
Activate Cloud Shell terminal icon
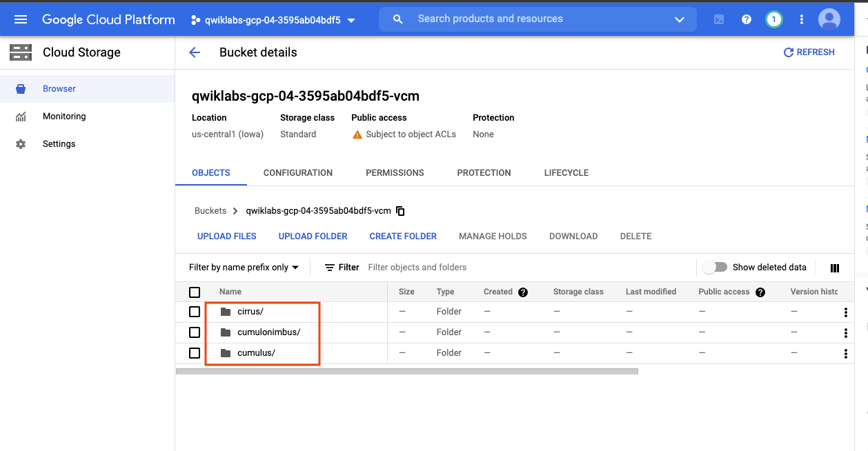719,19
